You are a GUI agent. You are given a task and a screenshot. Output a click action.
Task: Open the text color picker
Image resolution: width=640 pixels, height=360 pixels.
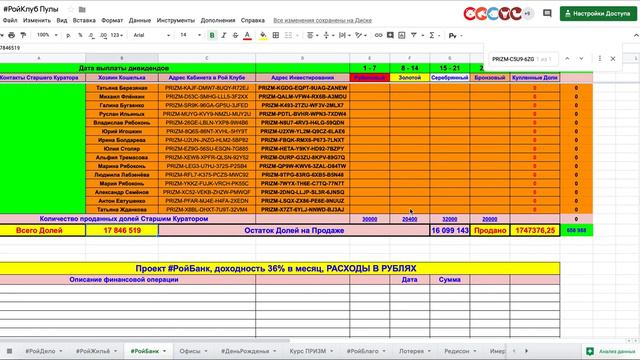tap(247, 36)
